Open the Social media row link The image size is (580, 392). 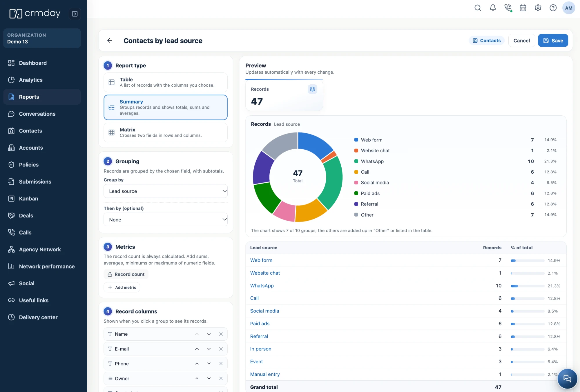click(264, 311)
